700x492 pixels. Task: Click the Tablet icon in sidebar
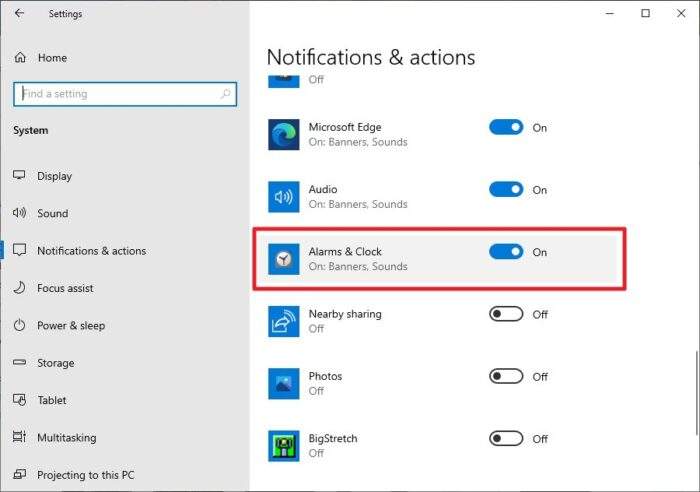(x=19, y=400)
